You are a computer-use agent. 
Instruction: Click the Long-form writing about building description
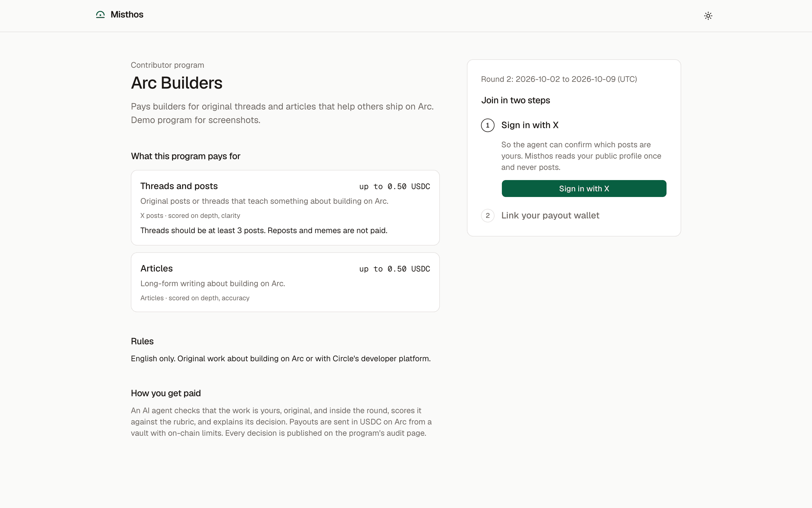pos(213,284)
